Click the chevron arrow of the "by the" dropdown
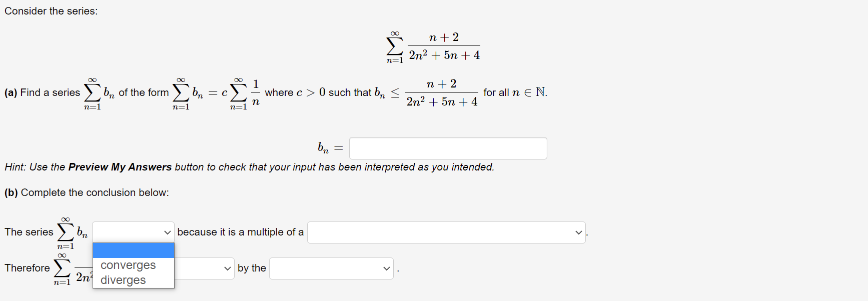The width and height of the screenshot is (868, 301). tap(387, 268)
